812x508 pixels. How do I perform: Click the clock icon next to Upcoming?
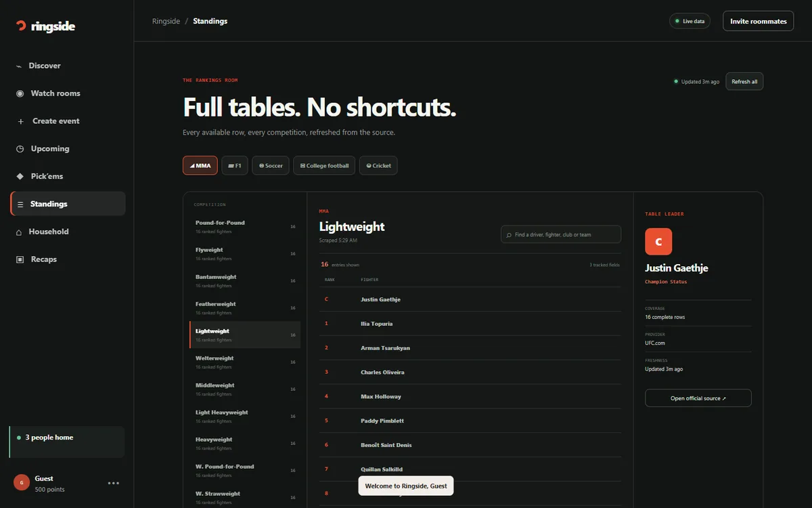tap(20, 149)
